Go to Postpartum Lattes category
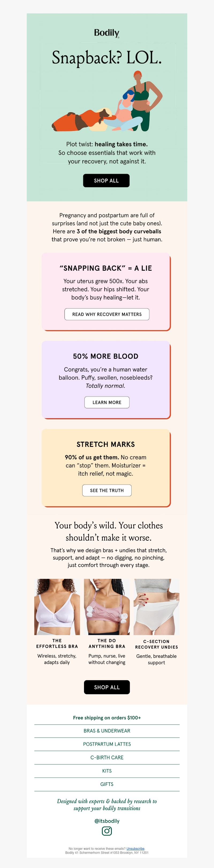 coord(107,744)
